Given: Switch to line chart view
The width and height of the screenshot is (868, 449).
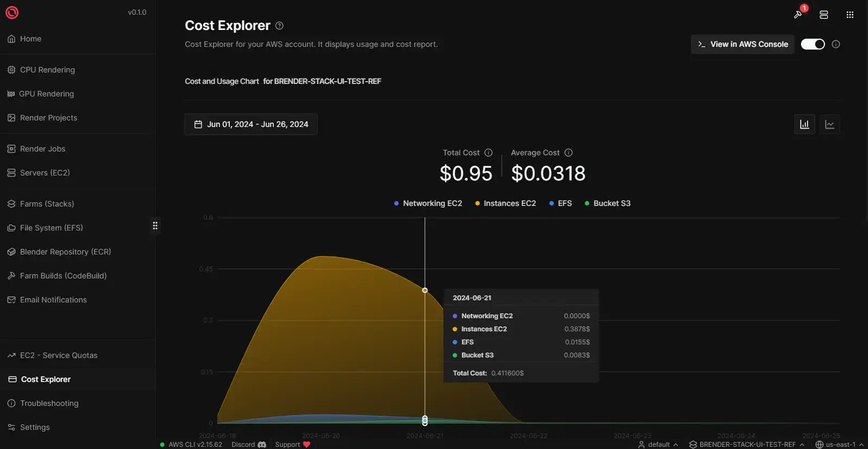Looking at the screenshot, I should pos(830,124).
